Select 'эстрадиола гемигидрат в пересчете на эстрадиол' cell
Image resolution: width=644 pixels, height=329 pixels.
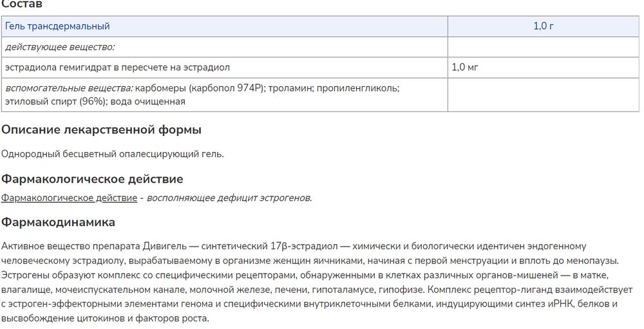click(224, 68)
